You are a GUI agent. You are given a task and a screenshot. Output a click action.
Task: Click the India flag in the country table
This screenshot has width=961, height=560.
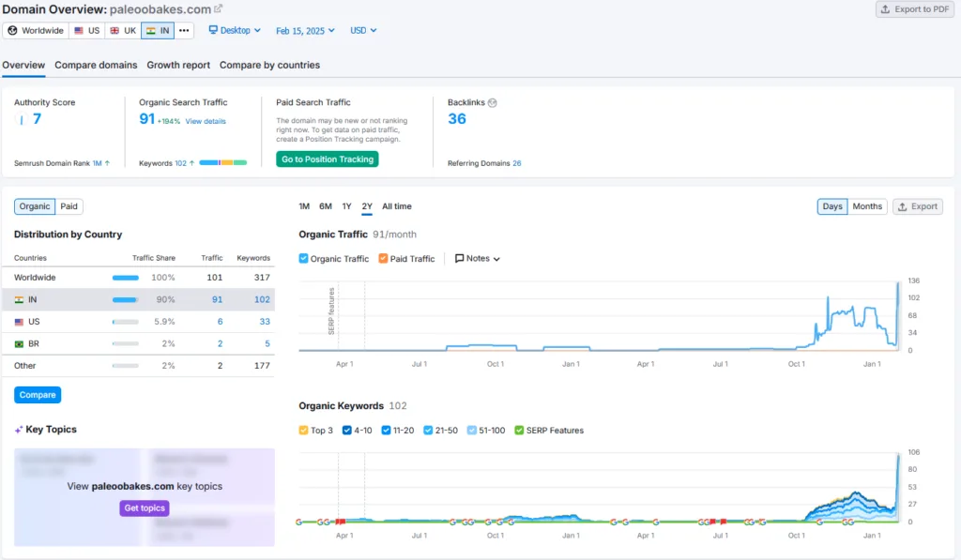tap(19, 299)
